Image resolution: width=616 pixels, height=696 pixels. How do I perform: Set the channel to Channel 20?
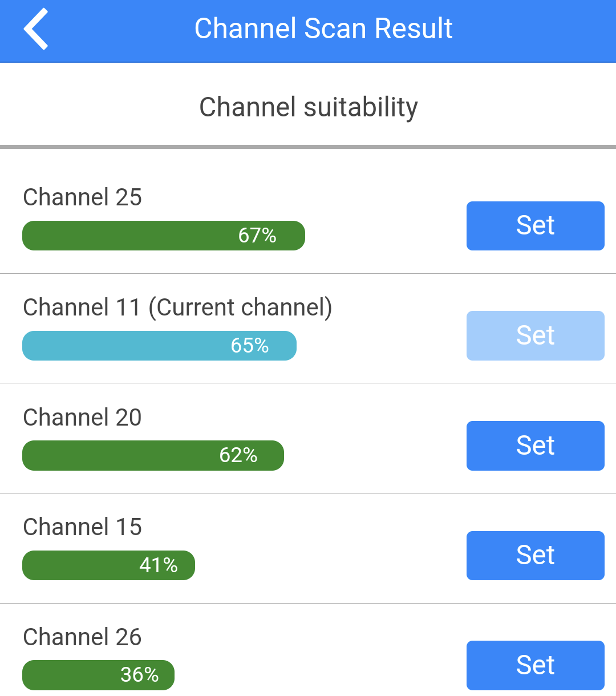[535, 446]
